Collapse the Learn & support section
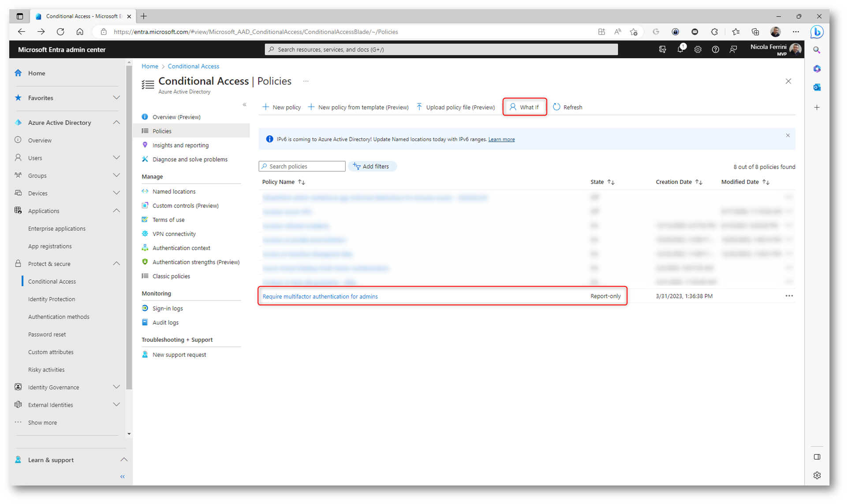This screenshot has width=848, height=504. (124, 460)
